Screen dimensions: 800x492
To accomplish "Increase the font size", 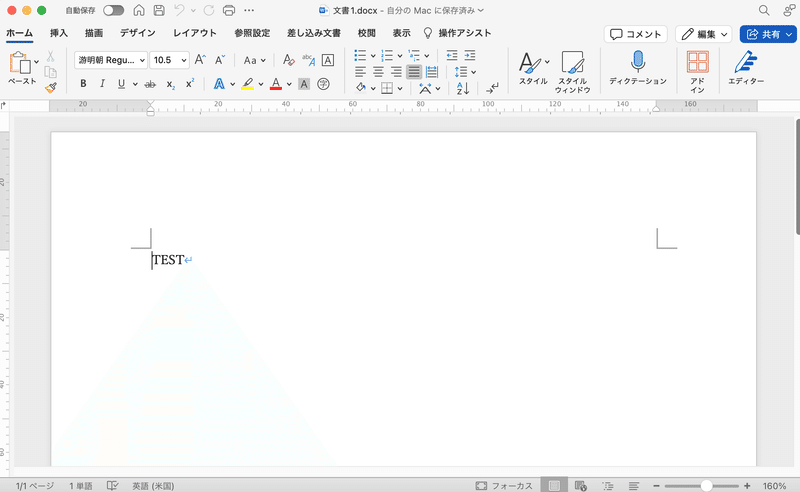I will [200, 60].
